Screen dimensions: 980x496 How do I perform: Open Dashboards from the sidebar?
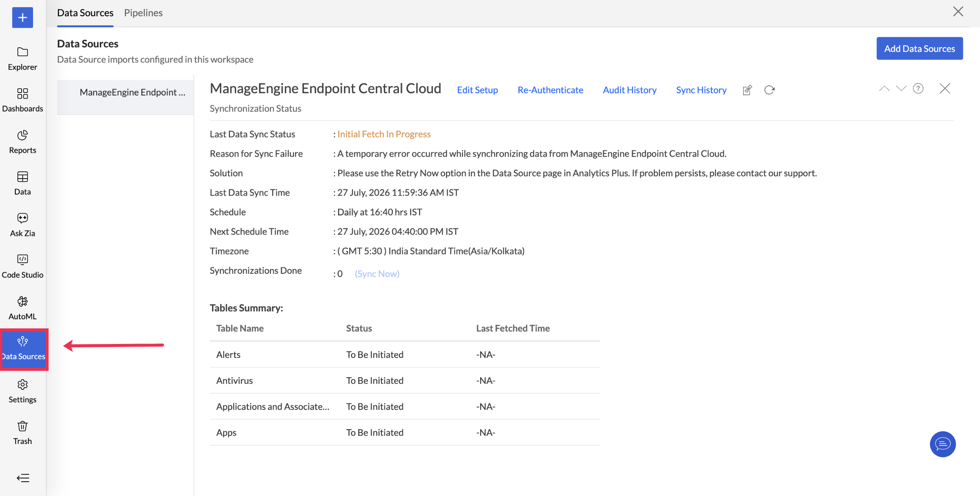[22, 100]
